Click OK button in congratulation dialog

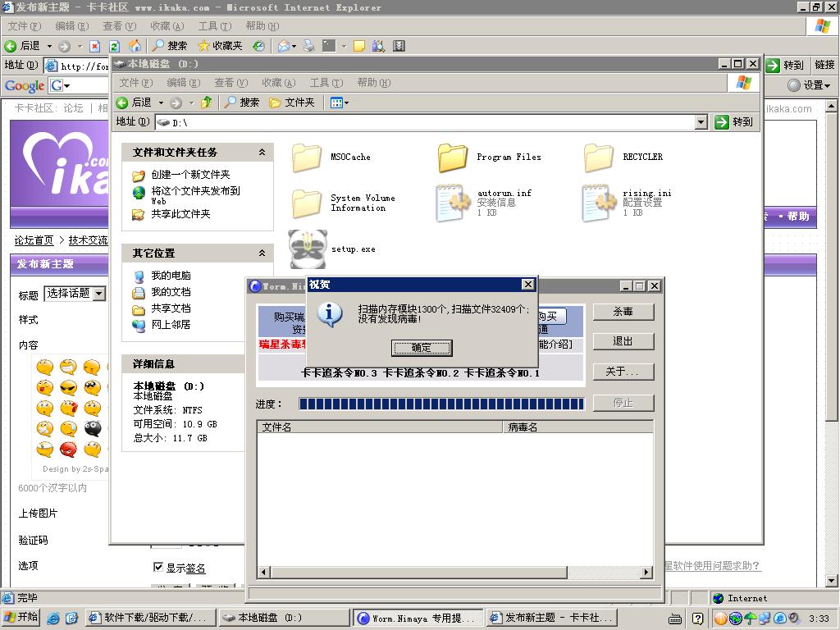point(422,348)
